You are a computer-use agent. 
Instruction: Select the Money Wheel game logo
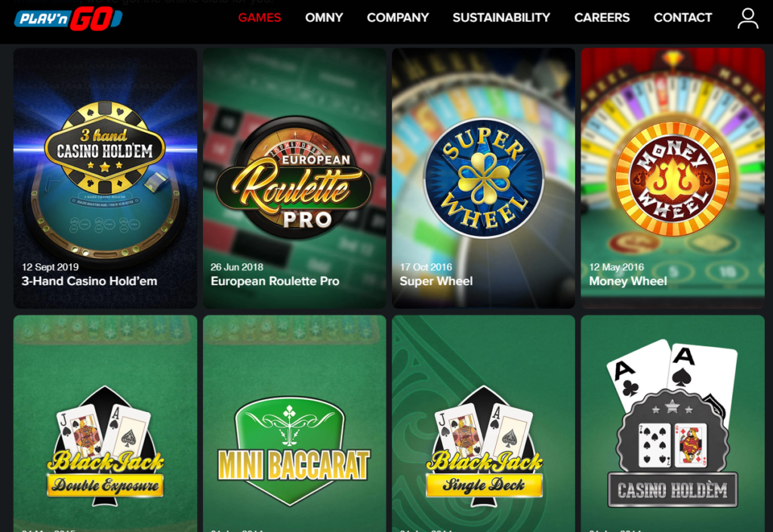(x=673, y=178)
